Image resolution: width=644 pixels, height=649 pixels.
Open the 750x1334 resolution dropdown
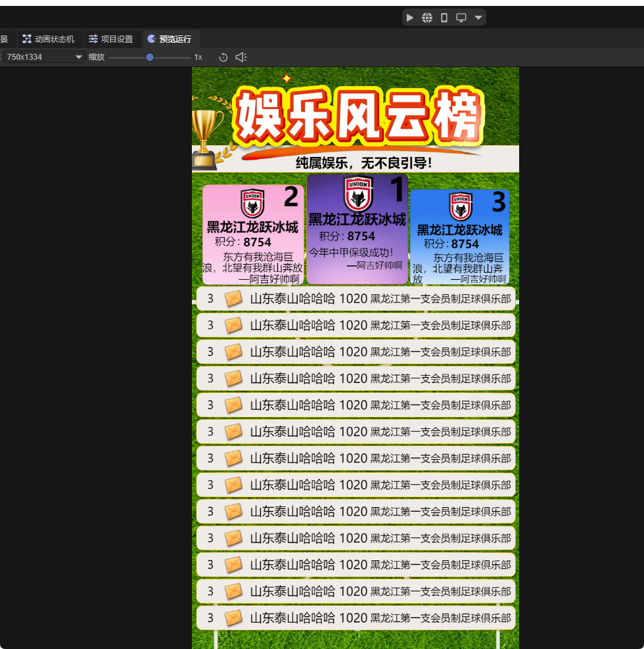click(x=43, y=57)
